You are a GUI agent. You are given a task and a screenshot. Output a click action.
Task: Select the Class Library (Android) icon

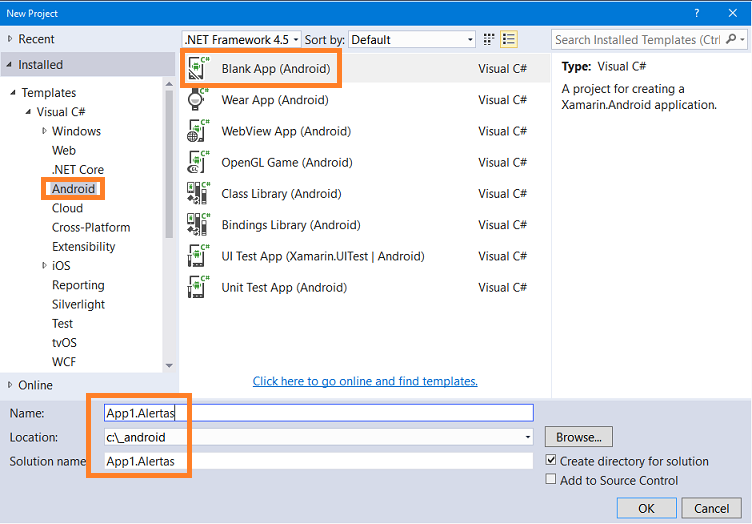[198, 193]
